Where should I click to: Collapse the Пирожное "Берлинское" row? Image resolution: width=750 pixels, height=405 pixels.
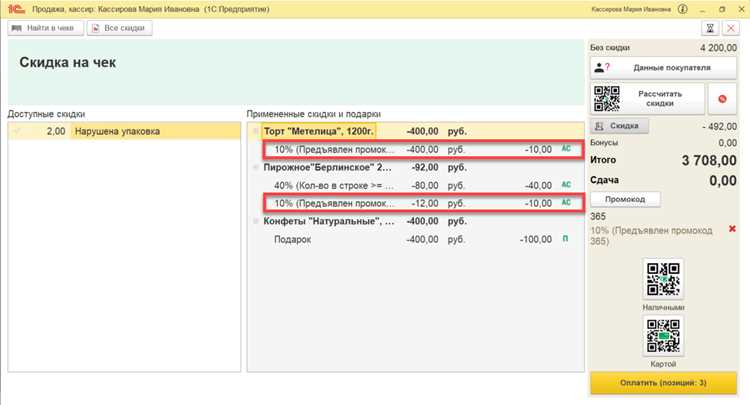[x=255, y=167]
